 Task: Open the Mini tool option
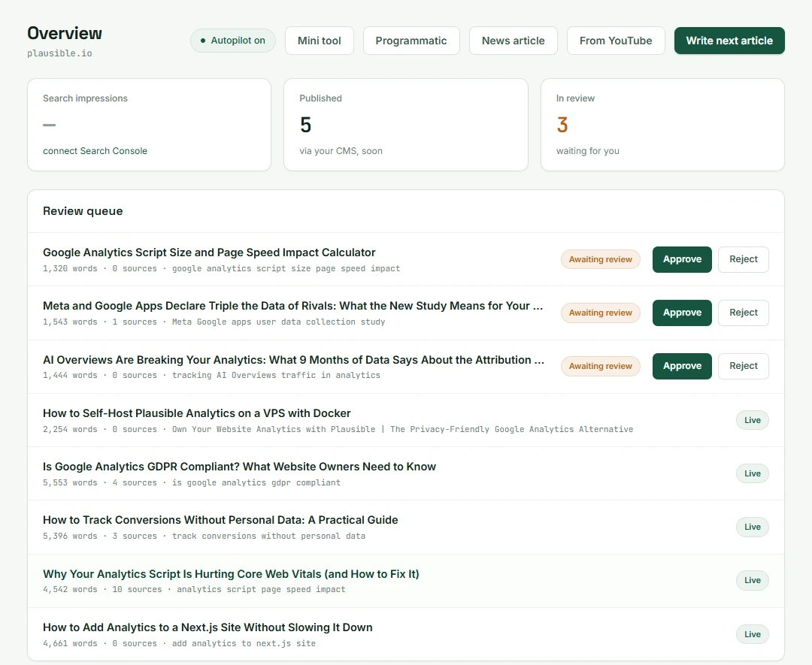[319, 41]
